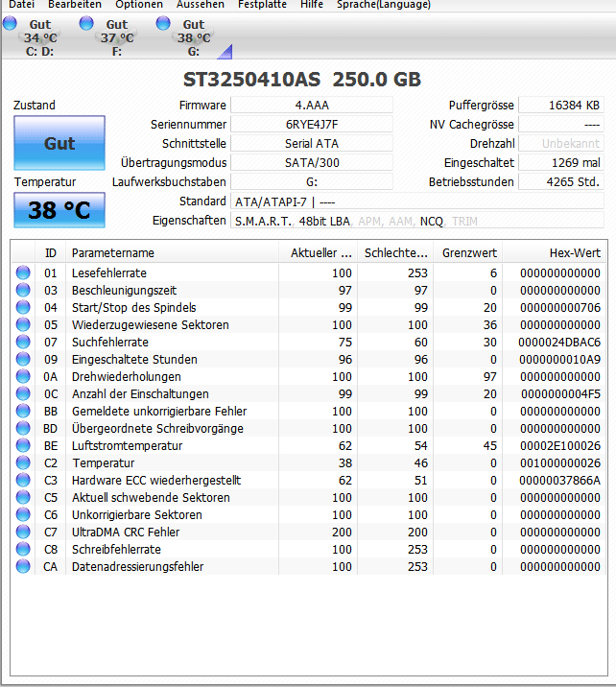Click the Drehzahl field Unbekannt
616x687 pixels.
pyautogui.click(x=561, y=144)
